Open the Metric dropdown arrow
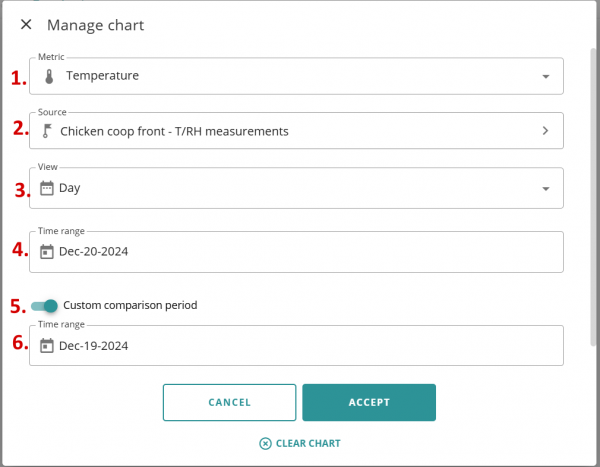The image size is (600, 467). (545, 76)
